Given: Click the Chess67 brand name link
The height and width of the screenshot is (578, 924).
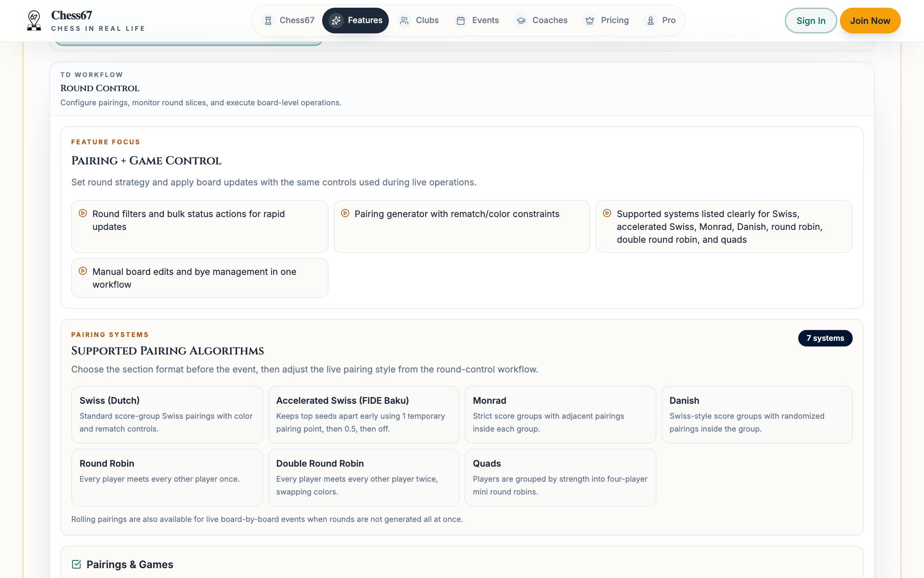Looking at the screenshot, I should pyautogui.click(x=71, y=15).
